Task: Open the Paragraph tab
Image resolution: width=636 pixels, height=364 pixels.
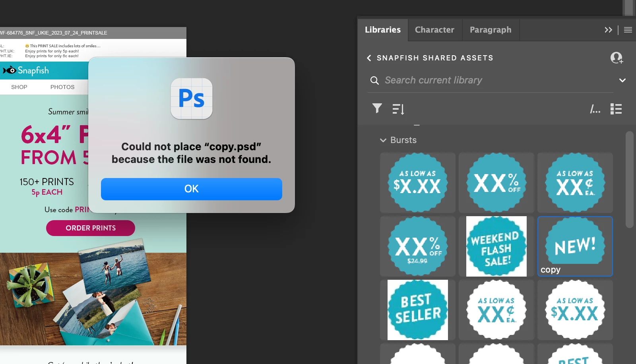Action: 491,30
